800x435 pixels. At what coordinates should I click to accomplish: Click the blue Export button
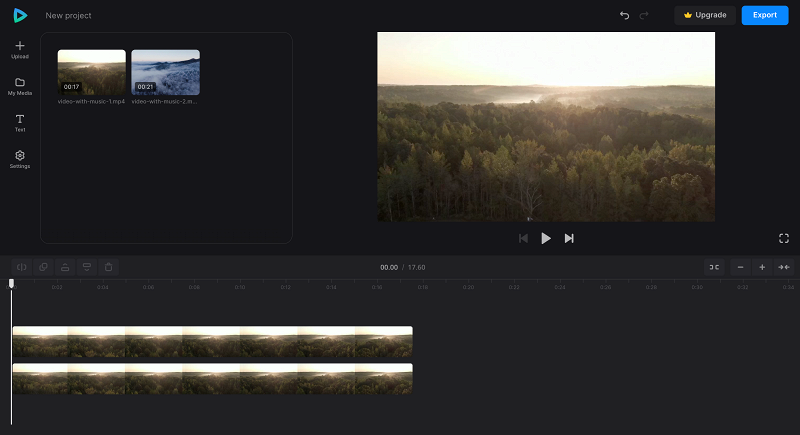764,15
